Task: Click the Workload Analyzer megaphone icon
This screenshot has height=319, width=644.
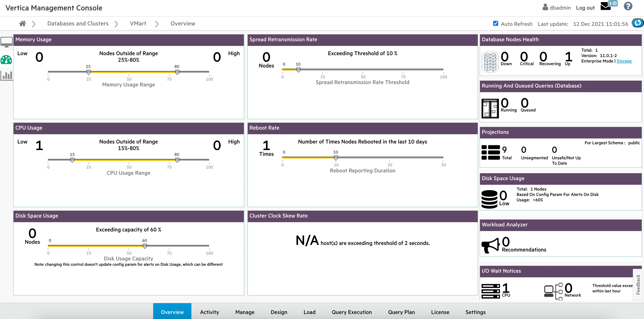Action: 490,245
